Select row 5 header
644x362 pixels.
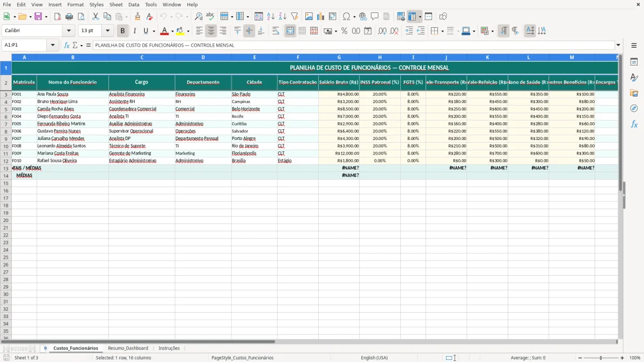coord(6,109)
